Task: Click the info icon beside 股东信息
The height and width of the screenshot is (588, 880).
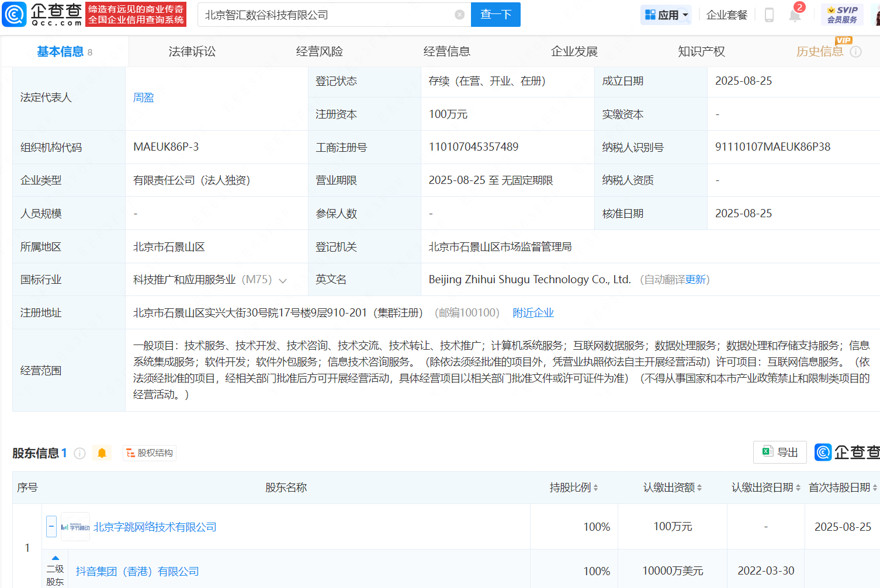Action: 80,453
